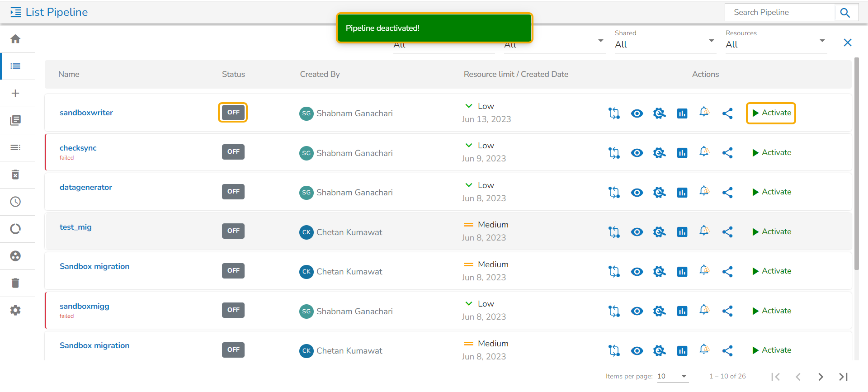Toggle the OFF status switch for sandboxwriter

tap(233, 113)
